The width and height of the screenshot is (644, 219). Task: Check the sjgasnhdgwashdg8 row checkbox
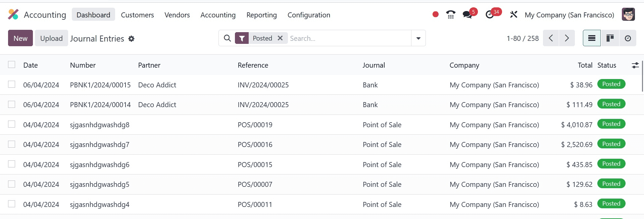pyautogui.click(x=12, y=124)
